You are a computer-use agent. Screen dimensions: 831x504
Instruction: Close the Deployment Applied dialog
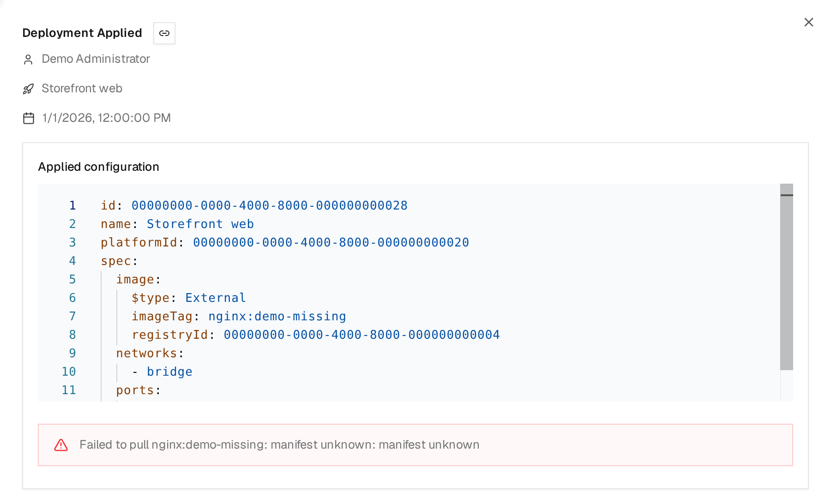808,22
